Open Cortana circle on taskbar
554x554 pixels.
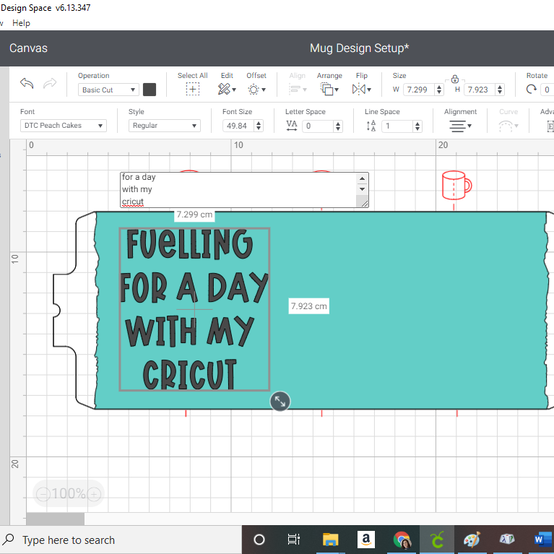(x=259, y=540)
